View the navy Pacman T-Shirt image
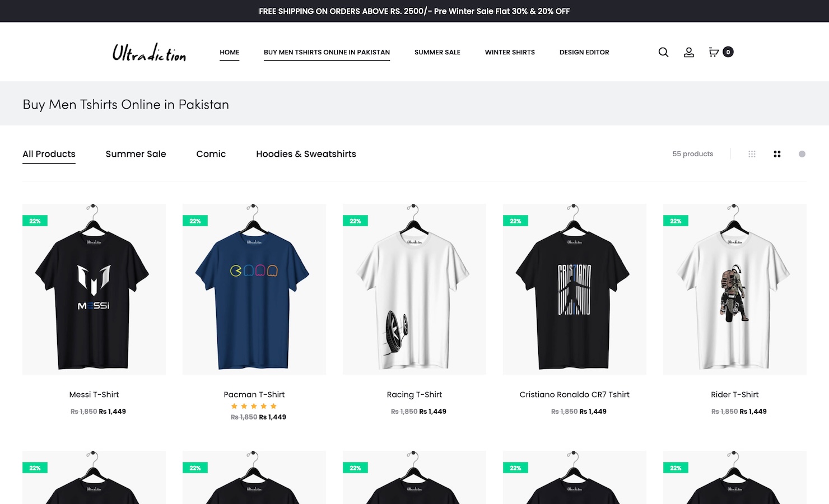829x504 pixels. pos(254,289)
